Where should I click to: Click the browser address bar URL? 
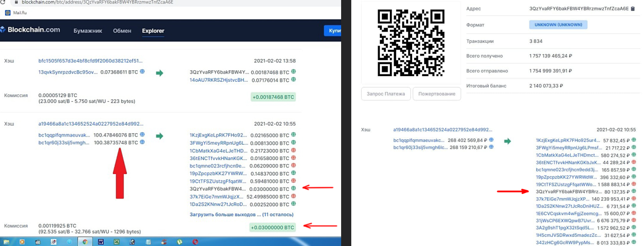pyautogui.click(x=98, y=2)
